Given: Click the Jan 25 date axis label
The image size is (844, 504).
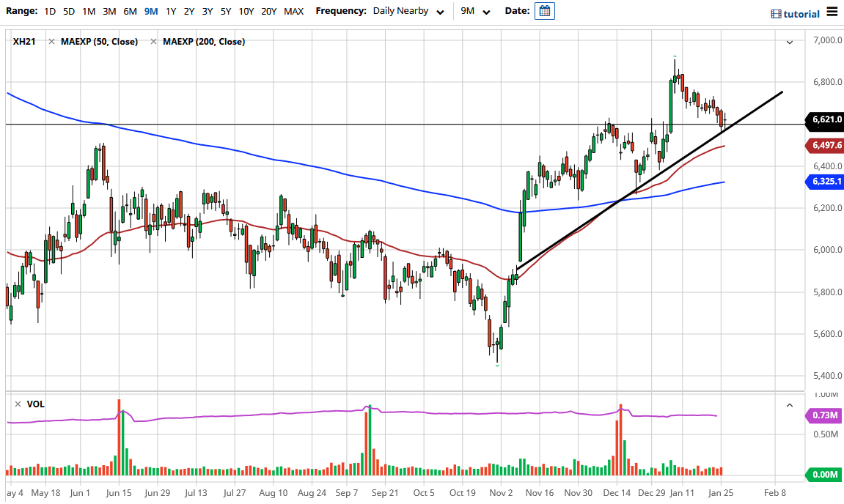Looking at the screenshot, I should click(x=721, y=493).
